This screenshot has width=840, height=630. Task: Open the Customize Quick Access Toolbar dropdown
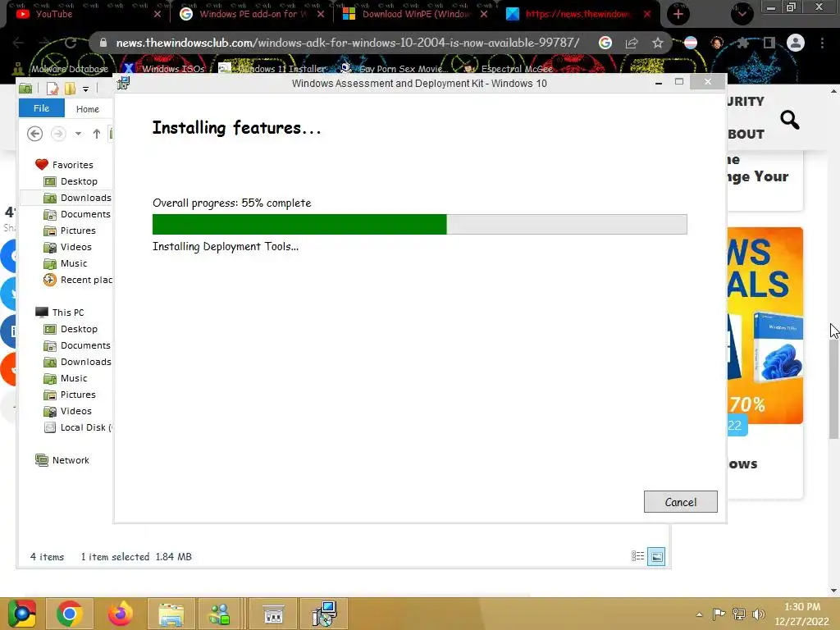click(85, 89)
